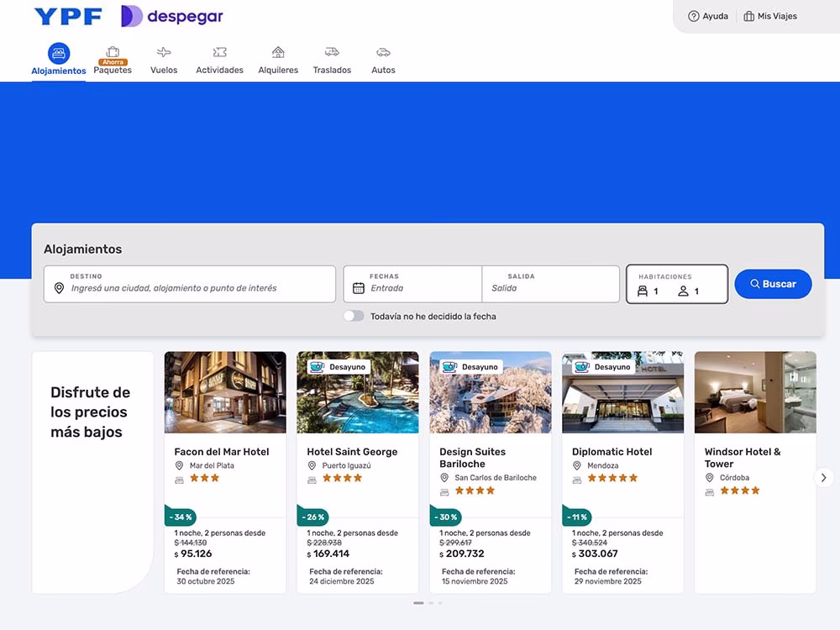Open the Autos car icon

pyautogui.click(x=383, y=52)
